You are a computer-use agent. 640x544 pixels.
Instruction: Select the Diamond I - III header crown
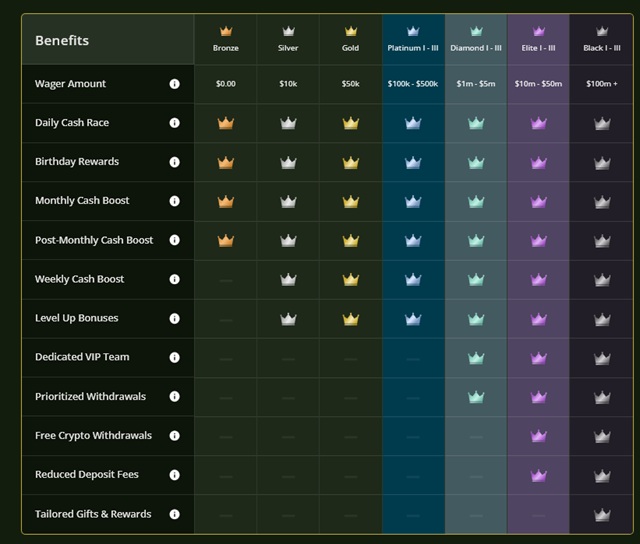(x=476, y=31)
